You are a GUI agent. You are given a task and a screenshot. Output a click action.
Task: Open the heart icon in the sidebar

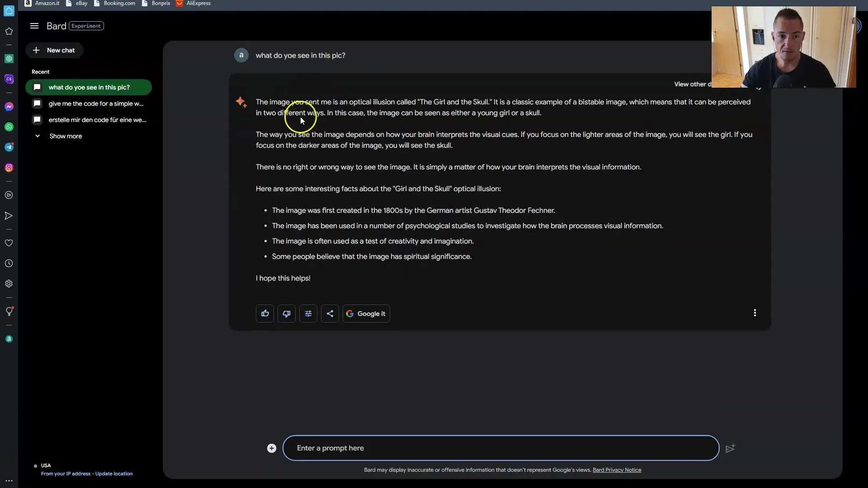point(9,243)
